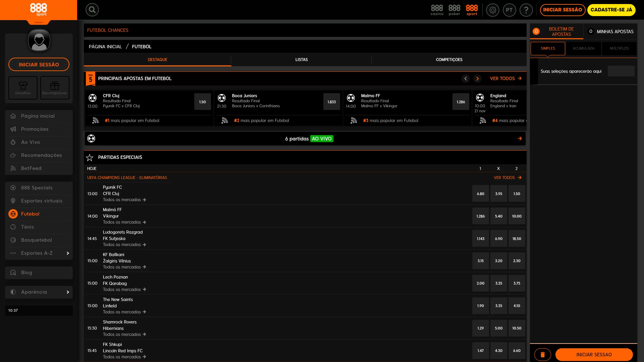Click VER TODOS for Champions League
644x362 pixels.
508,177
